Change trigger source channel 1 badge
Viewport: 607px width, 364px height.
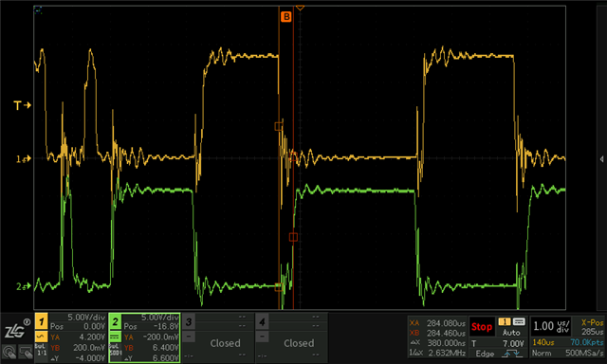[x=505, y=322]
